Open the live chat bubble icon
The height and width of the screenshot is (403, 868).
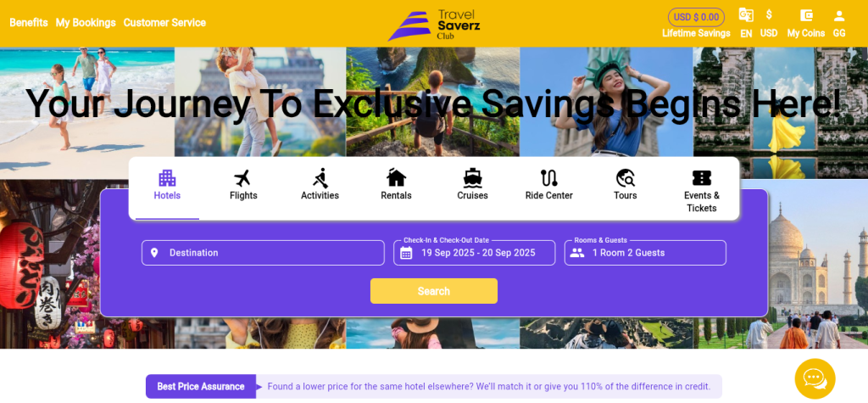click(x=815, y=378)
